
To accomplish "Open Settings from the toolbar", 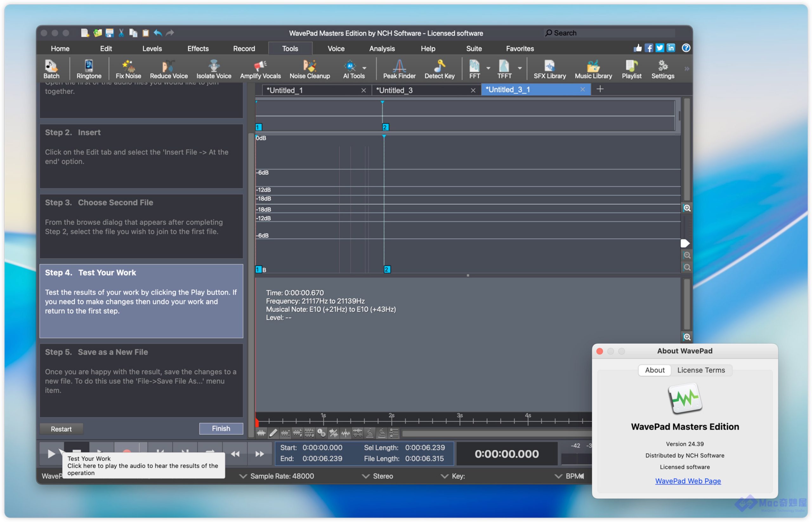I will 663,69.
